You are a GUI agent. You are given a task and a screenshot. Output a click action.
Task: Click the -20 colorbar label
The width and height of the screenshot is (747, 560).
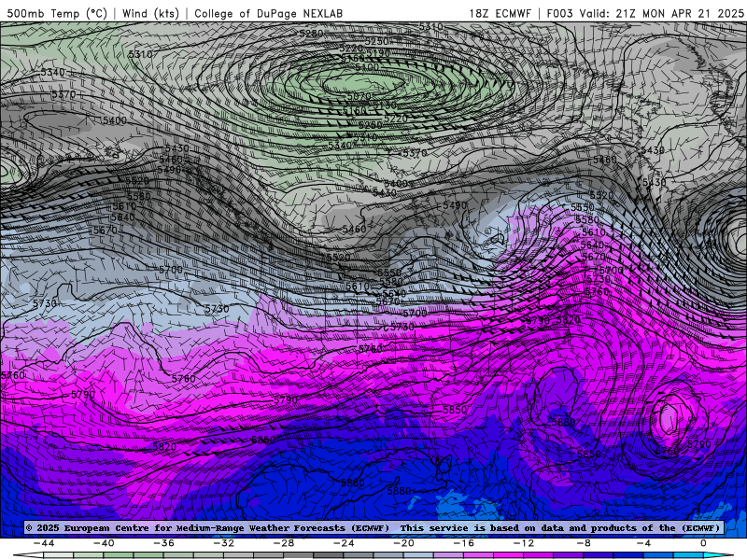[x=404, y=543]
